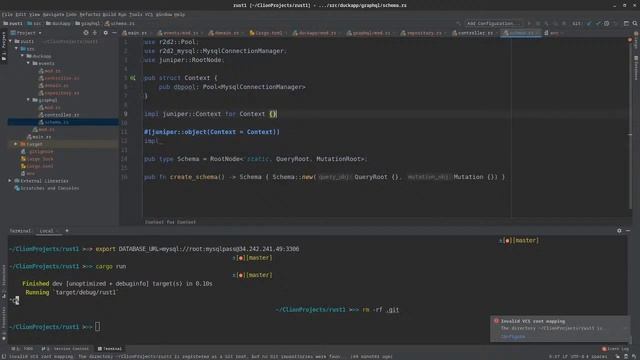
Task: Expand the target folder arrow
Action: click(16, 144)
